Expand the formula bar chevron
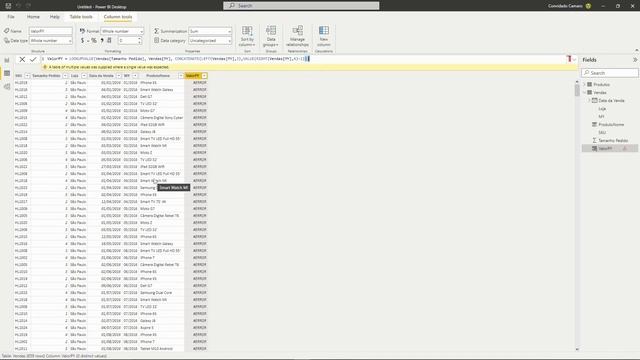 [575, 60]
